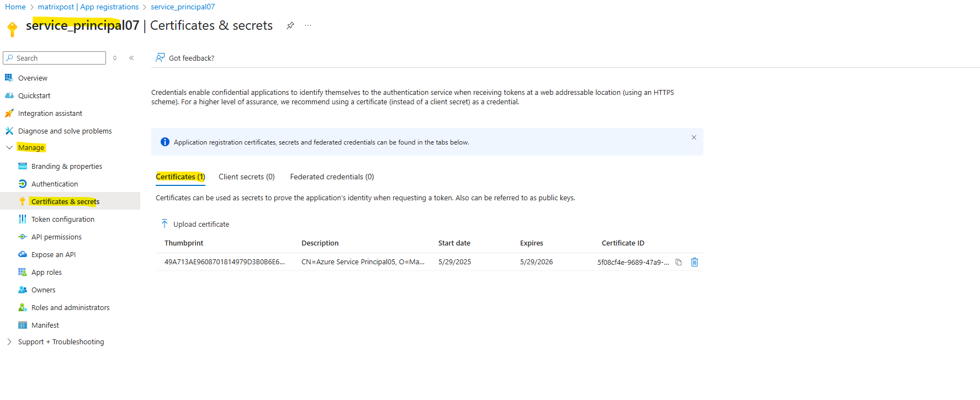Click the App roles grid icon
Screen dimensions: 980x400
[x=23, y=272]
